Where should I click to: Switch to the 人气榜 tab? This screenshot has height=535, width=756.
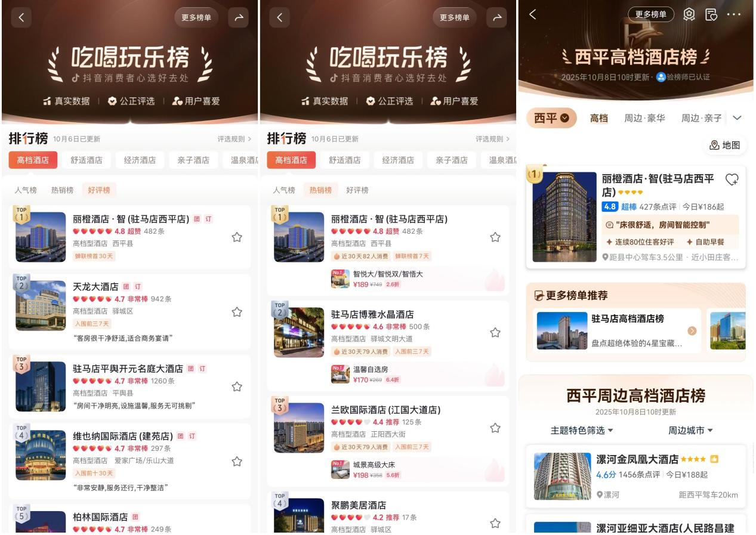point(26,190)
